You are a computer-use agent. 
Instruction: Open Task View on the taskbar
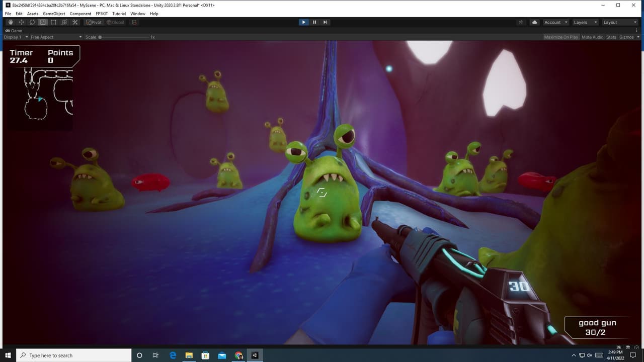tap(155, 355)
